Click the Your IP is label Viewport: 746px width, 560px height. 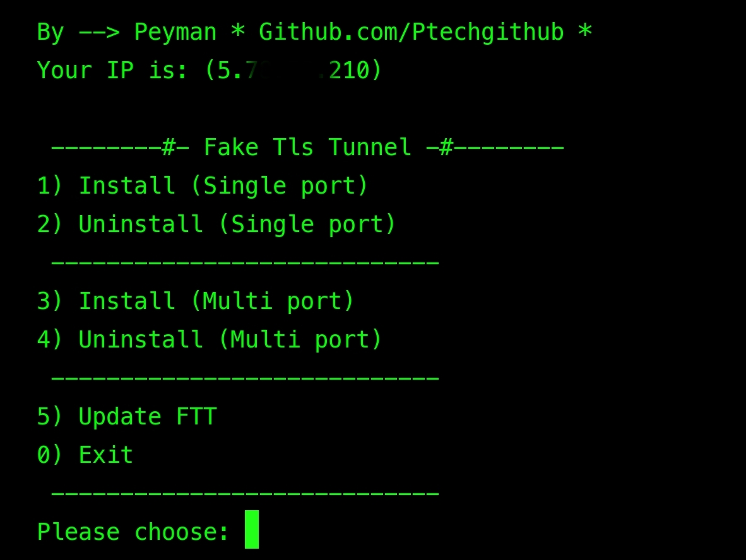click(x=112, y=71)
